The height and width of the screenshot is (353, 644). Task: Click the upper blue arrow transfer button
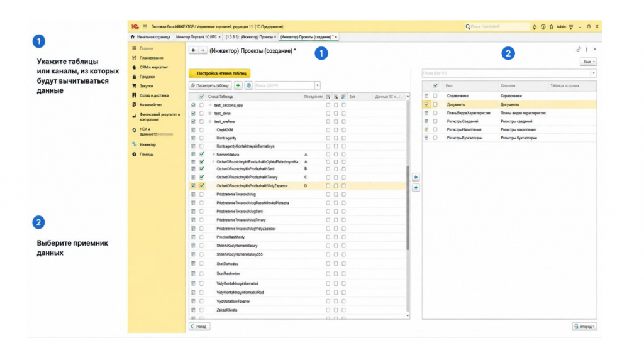416,177
